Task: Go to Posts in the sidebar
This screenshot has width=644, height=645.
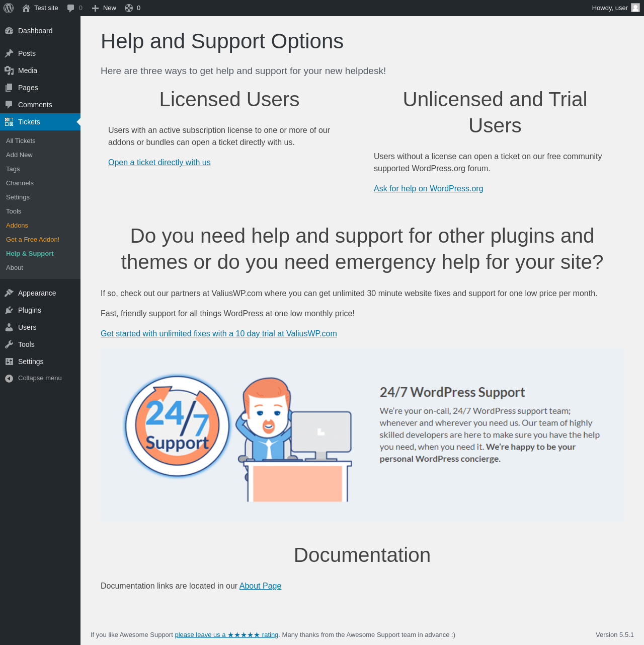Action: [40, 53]
